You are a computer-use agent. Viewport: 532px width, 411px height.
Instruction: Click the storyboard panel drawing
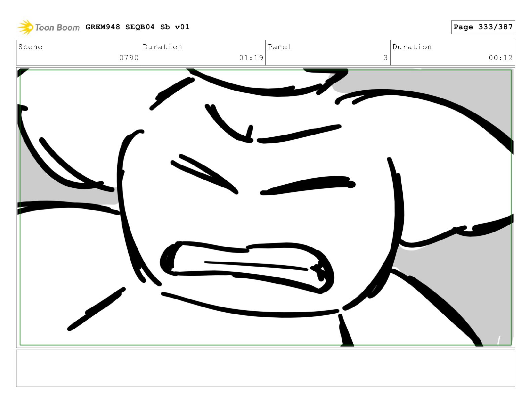pos(265,208)
